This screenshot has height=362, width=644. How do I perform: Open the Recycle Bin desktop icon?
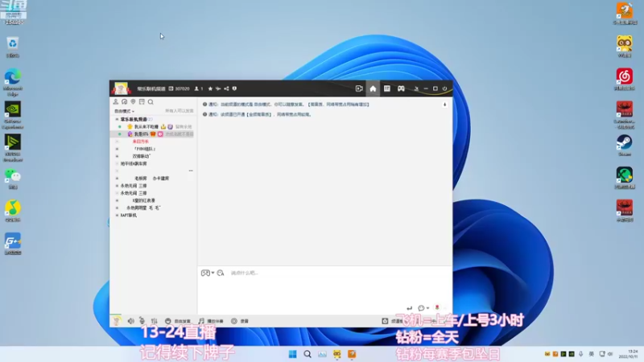pyautogui.click(x=13, y=47)
